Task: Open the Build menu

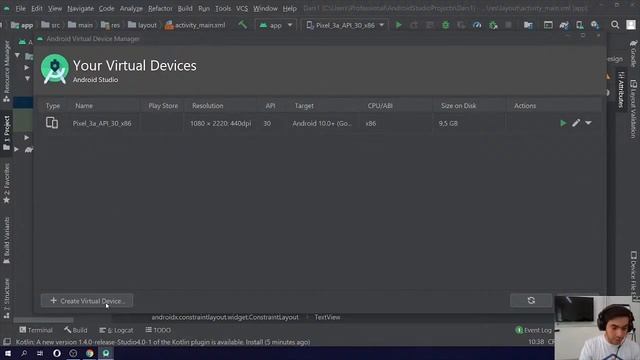Action: point(185,8)
